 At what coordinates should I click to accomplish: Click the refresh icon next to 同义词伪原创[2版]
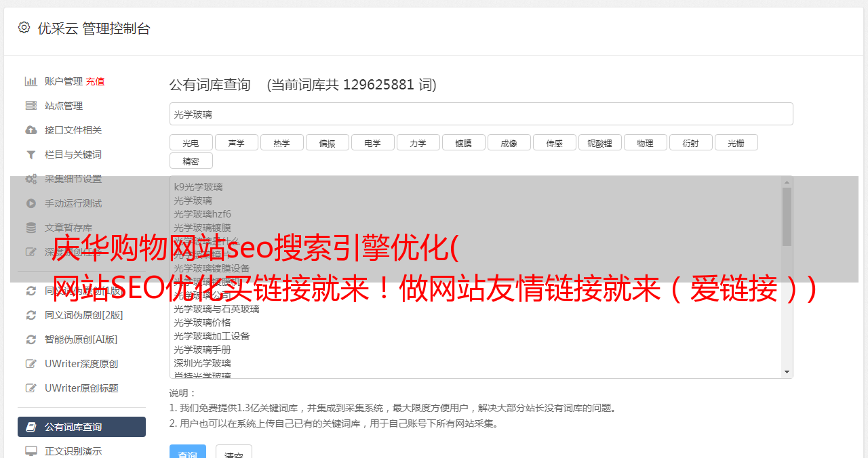pyautogui.click(x=31, y=315)
